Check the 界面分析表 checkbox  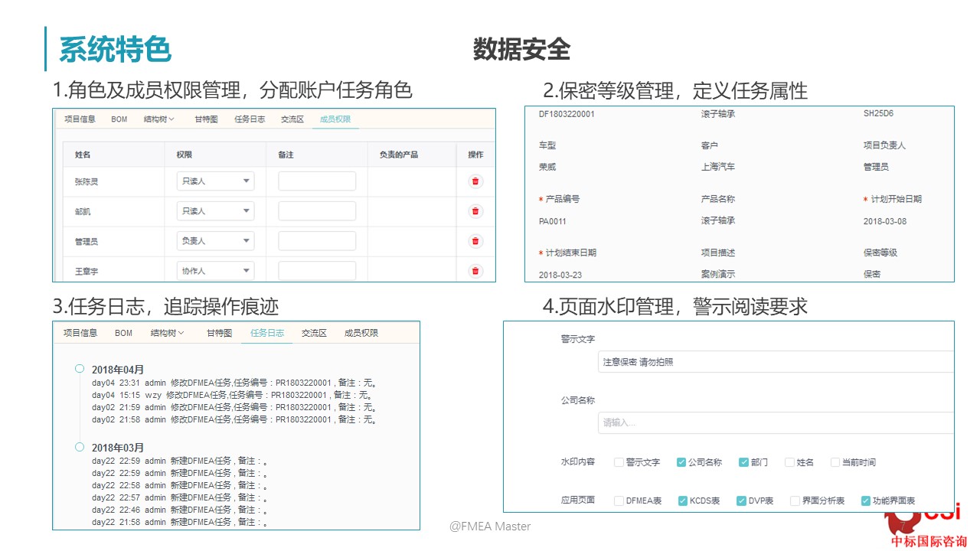[795, 500]
